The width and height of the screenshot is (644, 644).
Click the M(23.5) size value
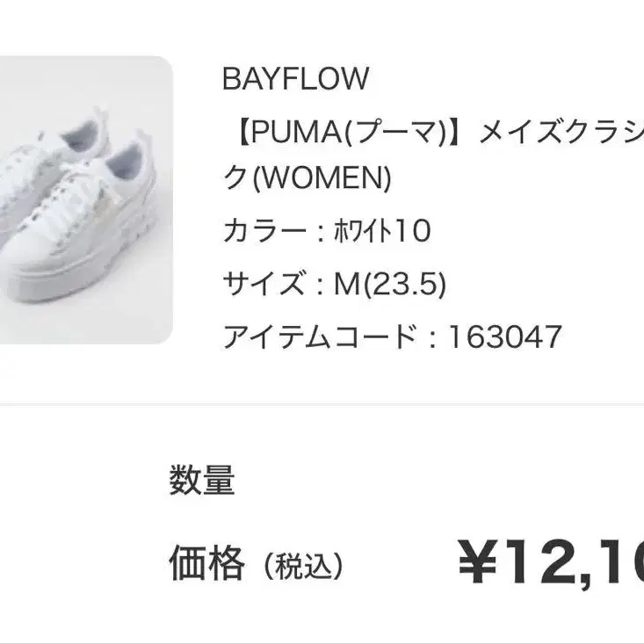[x=388, y=284]
